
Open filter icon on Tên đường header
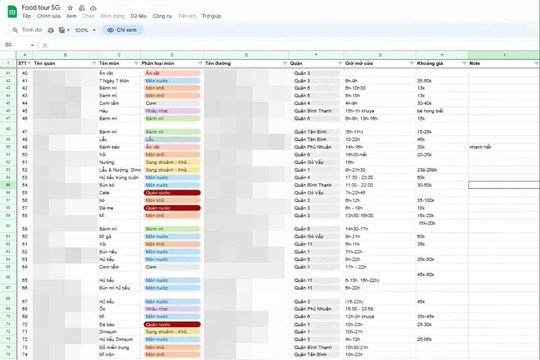point(284,63)
